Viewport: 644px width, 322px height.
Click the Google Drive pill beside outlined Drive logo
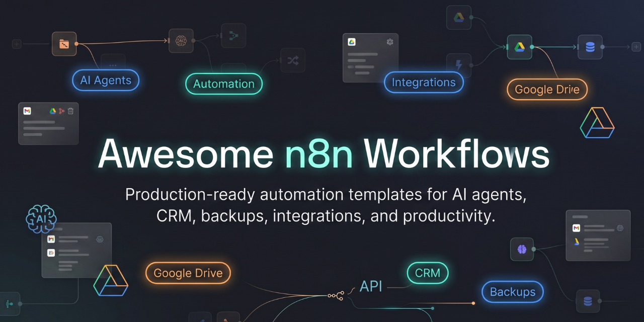[x=188, y=273]
